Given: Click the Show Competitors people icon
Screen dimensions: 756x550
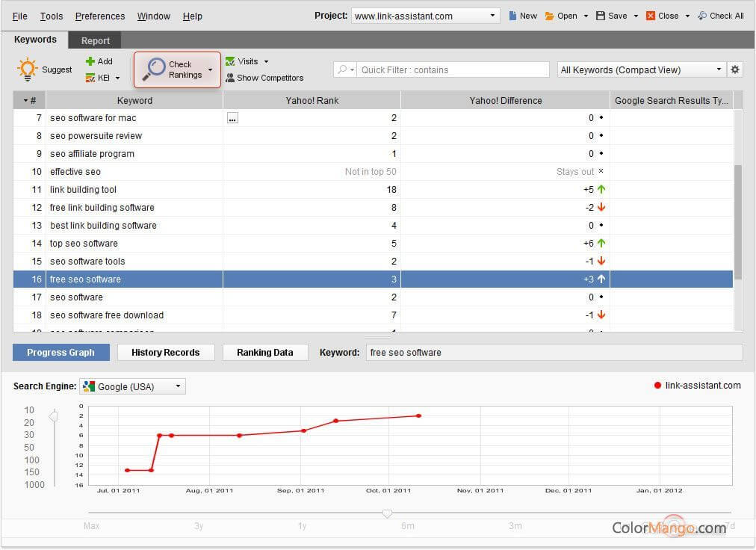Looking at the screenshot, I should (x=230, y=78).
